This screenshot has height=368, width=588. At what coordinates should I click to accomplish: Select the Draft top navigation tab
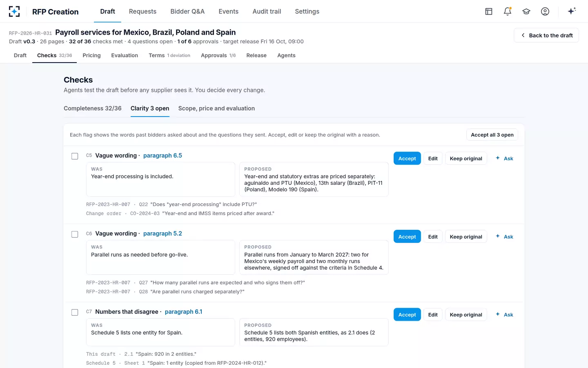click(107, 11)
